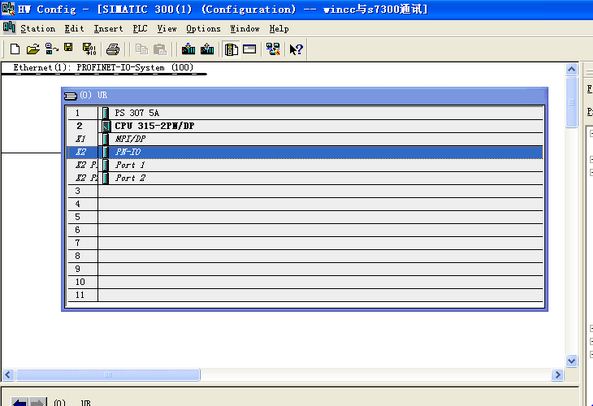Open the Options menu

point(203,29)
